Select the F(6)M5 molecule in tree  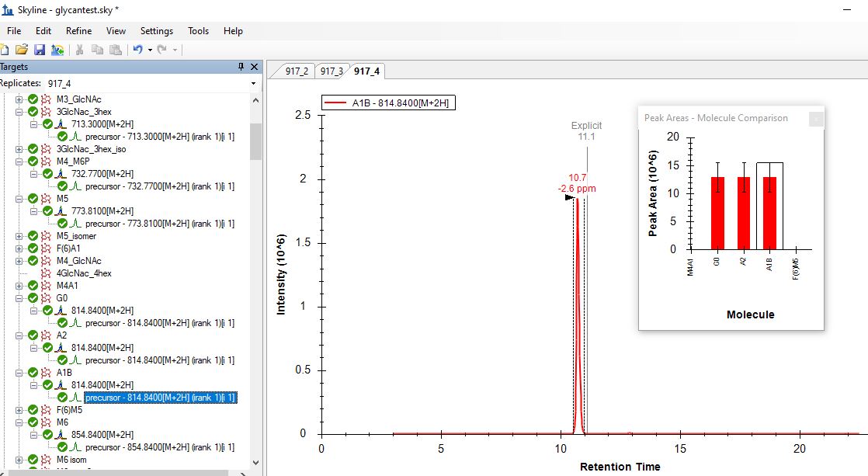(69, 410)
